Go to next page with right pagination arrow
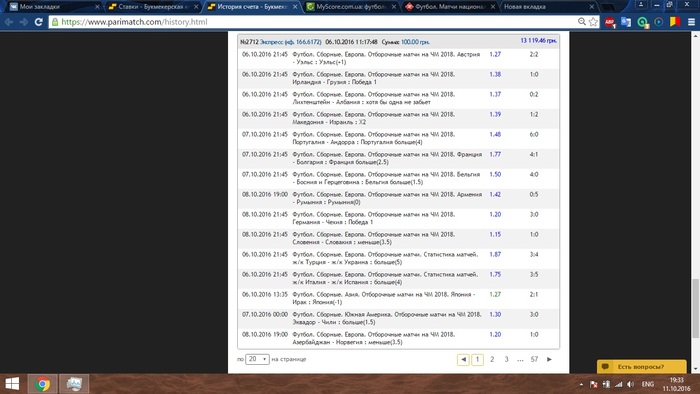The image size is (700, 394). 550,359
